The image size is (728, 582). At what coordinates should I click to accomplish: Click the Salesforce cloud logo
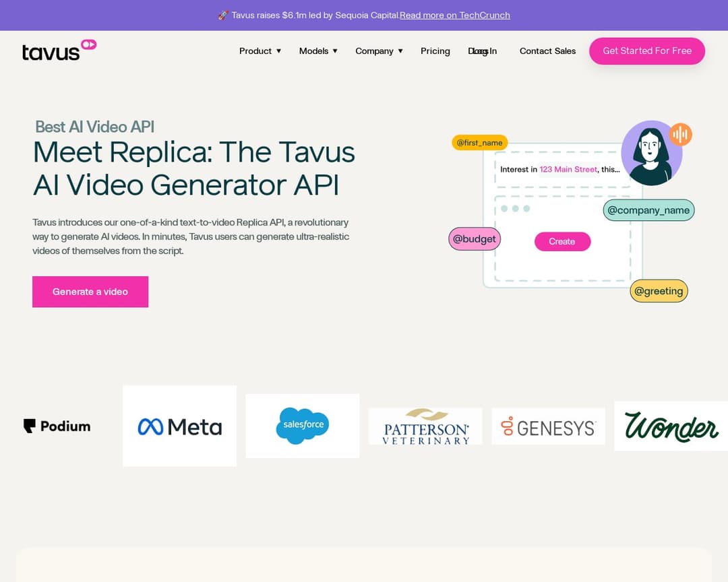click(302, 426)
